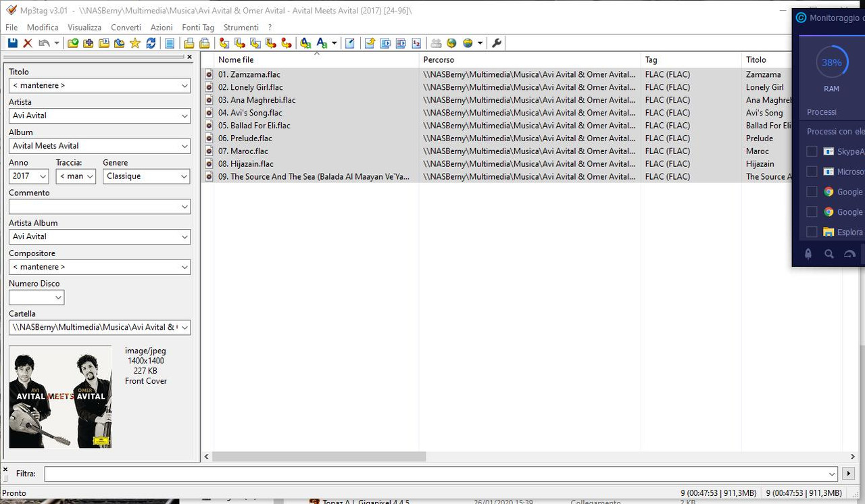The width and height of the screenshot is (865, 504).
Task: Click Actions (Quick) blue 'A' icon
Action: 322,43
